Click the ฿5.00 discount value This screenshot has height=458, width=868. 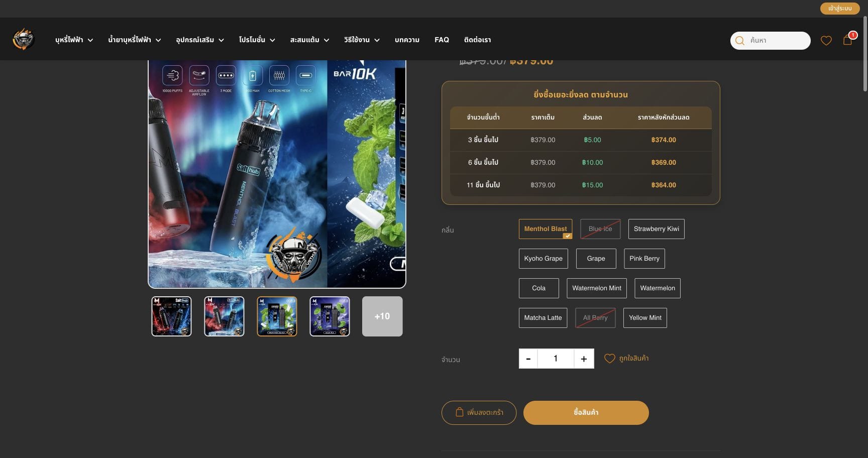pos(592,140)
